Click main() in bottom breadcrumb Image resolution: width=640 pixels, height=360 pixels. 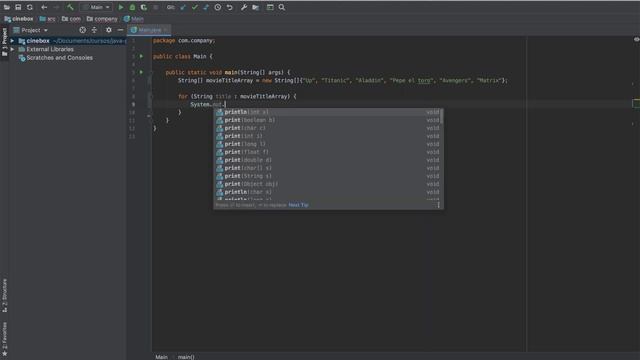coord(186,357)
